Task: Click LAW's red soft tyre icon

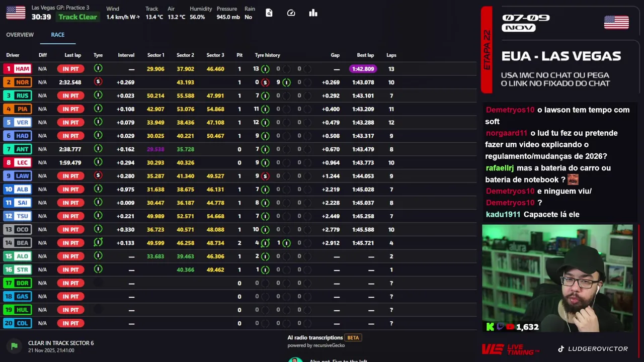Action: tap(98, 175)
